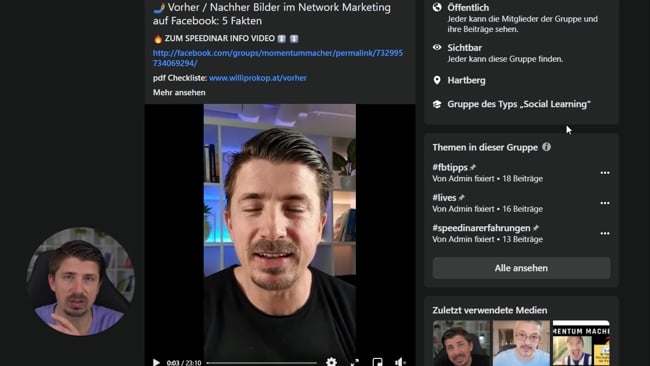Click the pin icon next to #lives
Image resolution: width=650 pixels, height=366 pixels.
point(461,198)
